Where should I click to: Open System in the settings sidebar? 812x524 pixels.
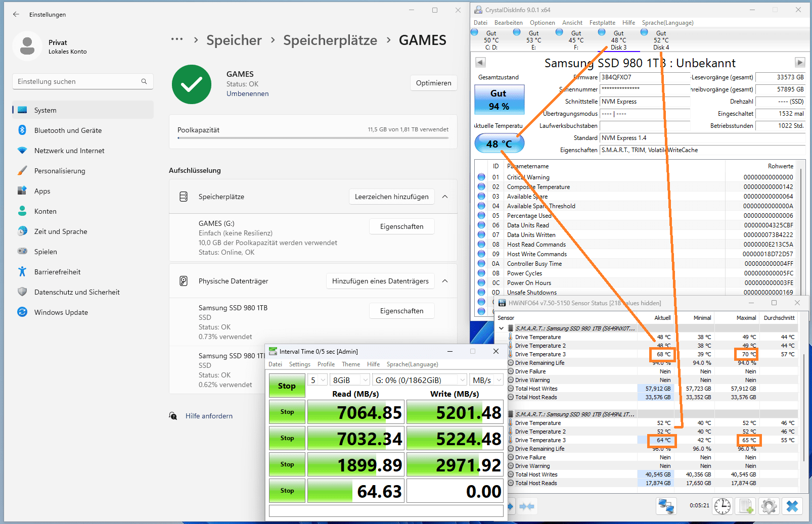coord(83,110)
